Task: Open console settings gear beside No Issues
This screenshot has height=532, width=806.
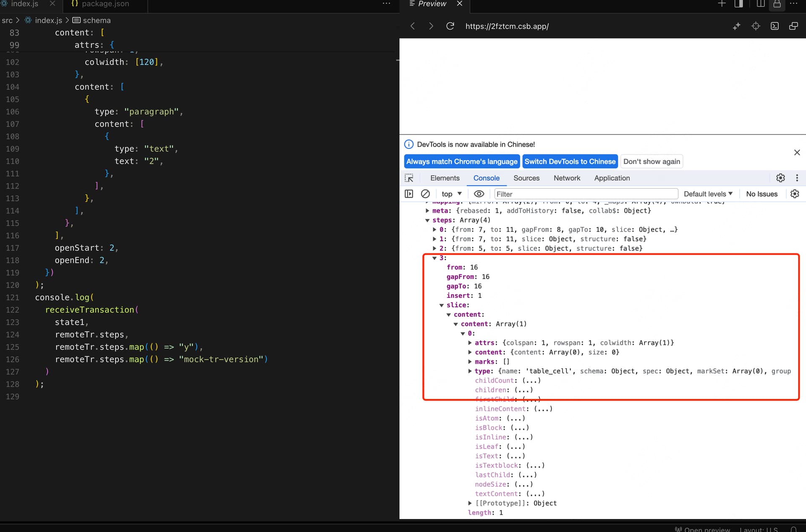Action: 795,194
